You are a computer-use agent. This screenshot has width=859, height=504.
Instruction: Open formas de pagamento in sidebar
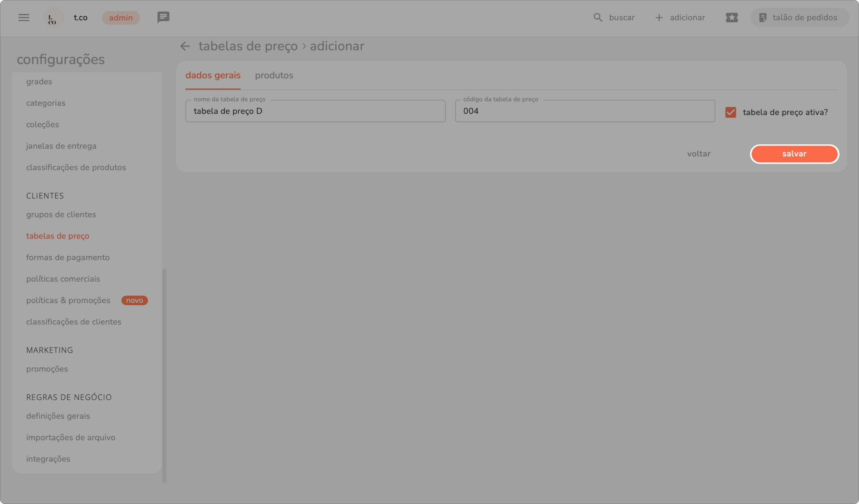[68, 257]
